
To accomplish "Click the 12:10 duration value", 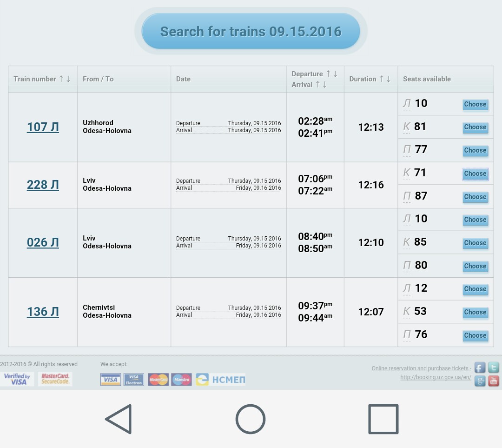I will click(x=371, y=242).
